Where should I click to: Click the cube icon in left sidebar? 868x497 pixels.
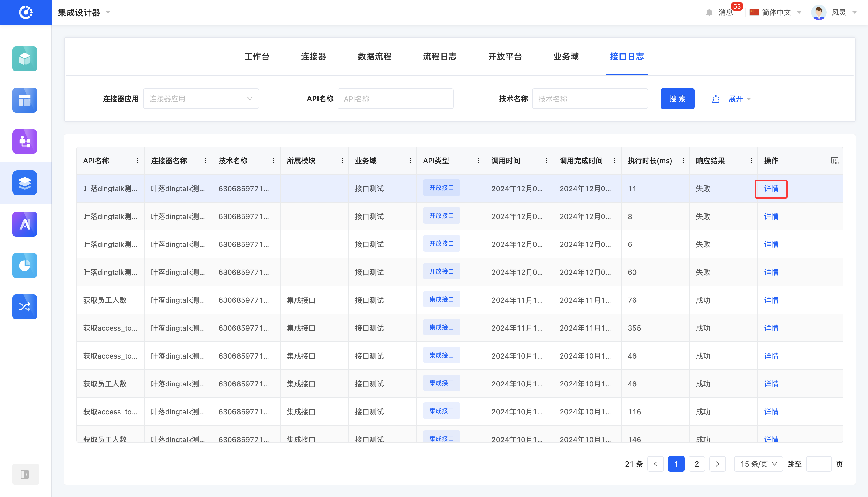[25, 59]
